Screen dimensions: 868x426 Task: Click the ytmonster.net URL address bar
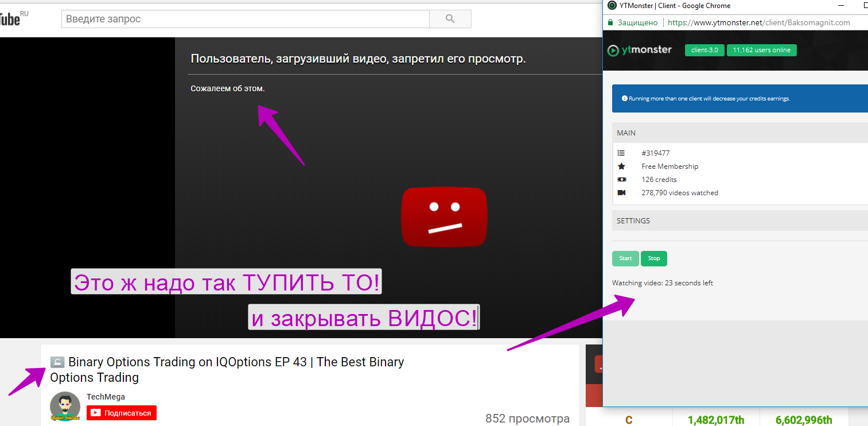(x=759, y=23)
